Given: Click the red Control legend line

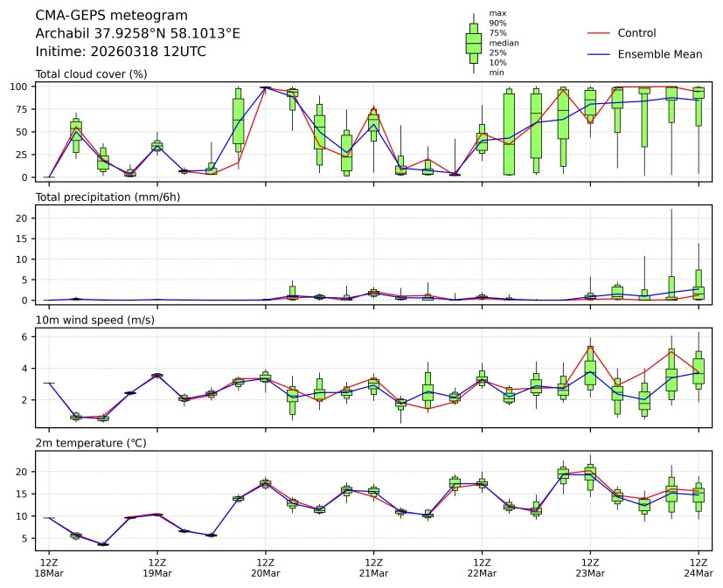Looking at the screenshot, I should tap(597, 33).
